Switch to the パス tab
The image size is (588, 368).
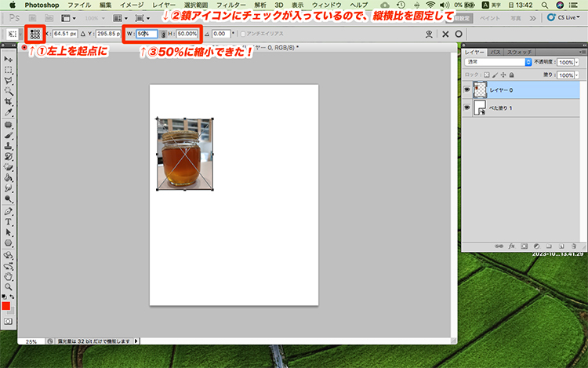(495, 52)
